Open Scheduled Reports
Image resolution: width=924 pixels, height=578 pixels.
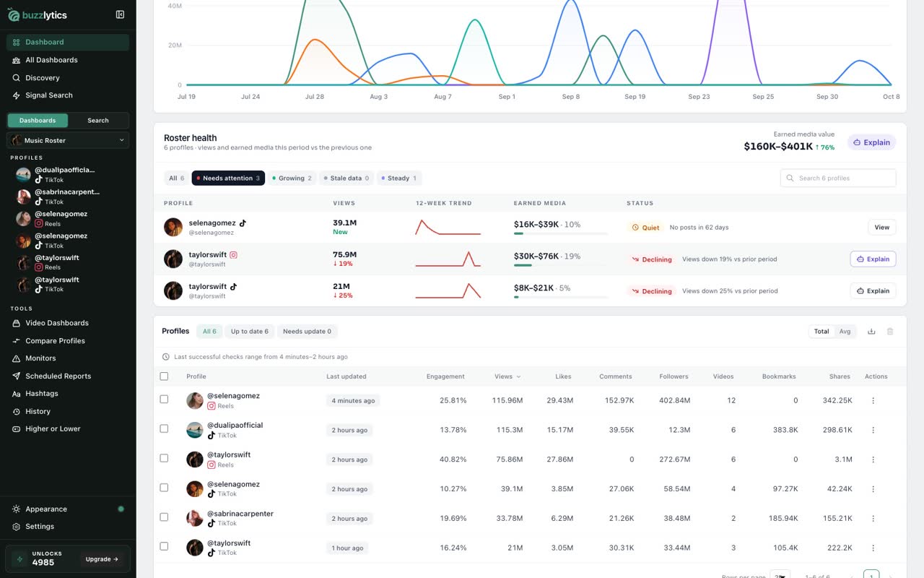68,376
